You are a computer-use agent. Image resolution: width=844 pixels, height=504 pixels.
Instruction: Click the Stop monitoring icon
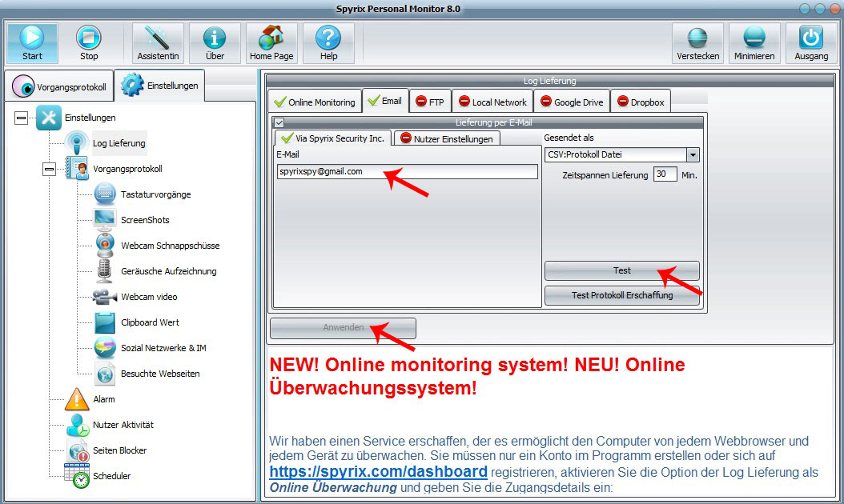pyautogui.click(x=89, y=38)
